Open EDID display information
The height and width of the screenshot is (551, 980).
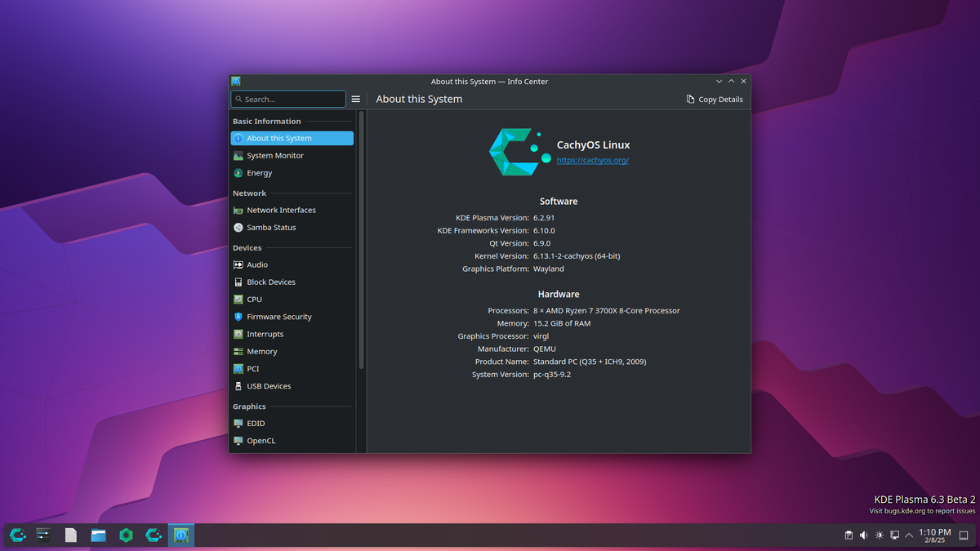pyautogui.click(x=256, y=423)
